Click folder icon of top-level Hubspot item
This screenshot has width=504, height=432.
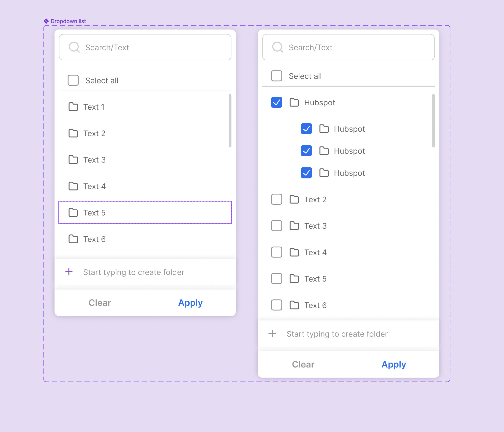294,102
